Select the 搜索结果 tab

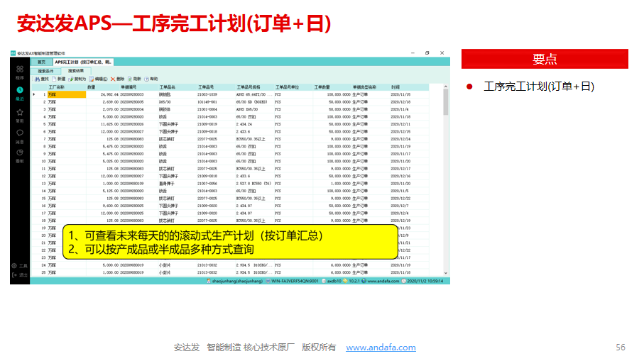click(x=75, y=71)
